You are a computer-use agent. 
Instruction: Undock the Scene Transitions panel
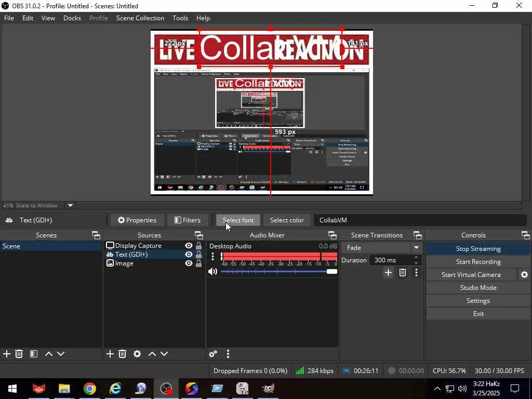click(417, 235)
